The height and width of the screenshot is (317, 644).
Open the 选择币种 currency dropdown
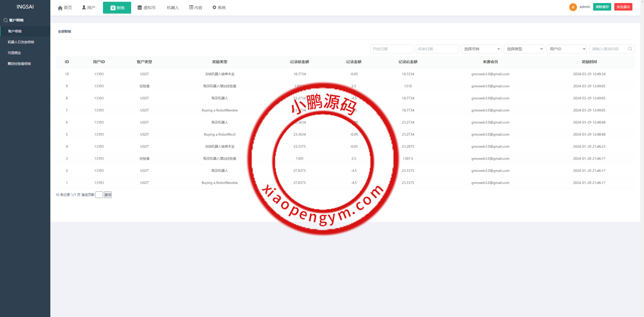pos(481,49)
